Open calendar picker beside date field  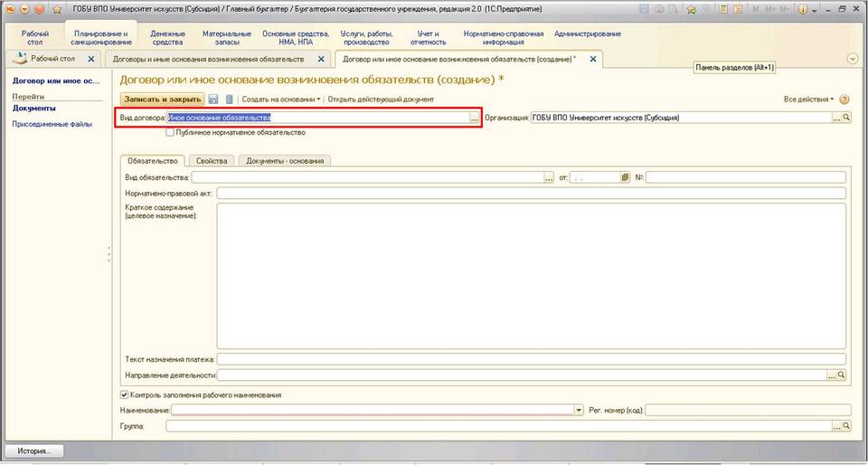click(x=626, y=177)
